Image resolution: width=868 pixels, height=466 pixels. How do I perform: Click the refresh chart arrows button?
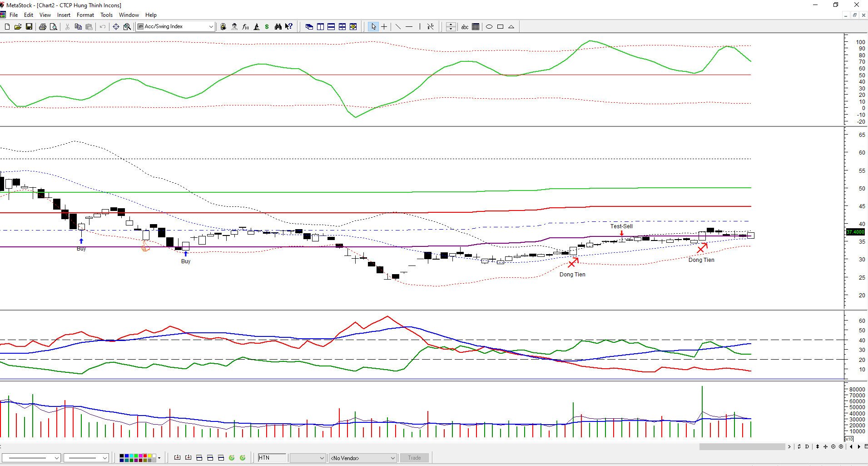point(799,446)
